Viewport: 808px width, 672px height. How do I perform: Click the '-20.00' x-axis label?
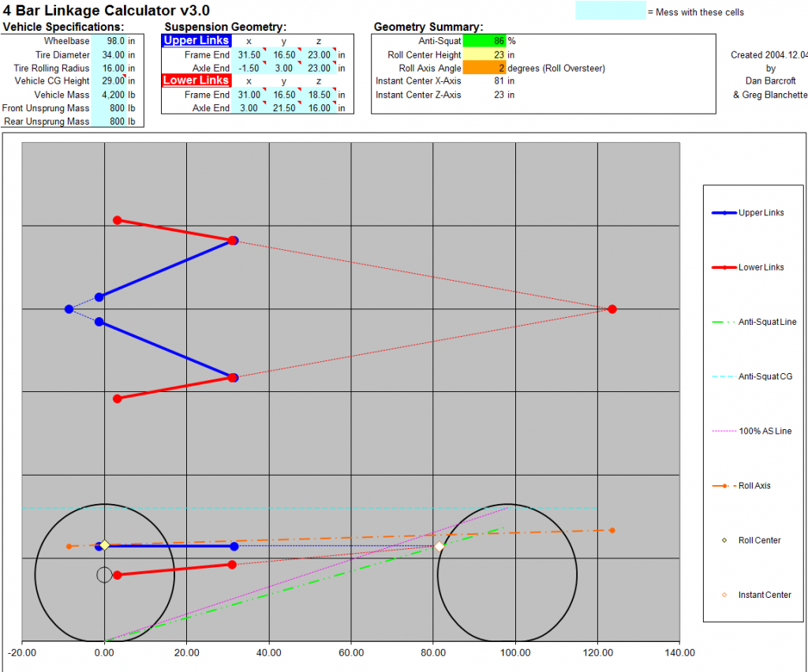(22, 653)
